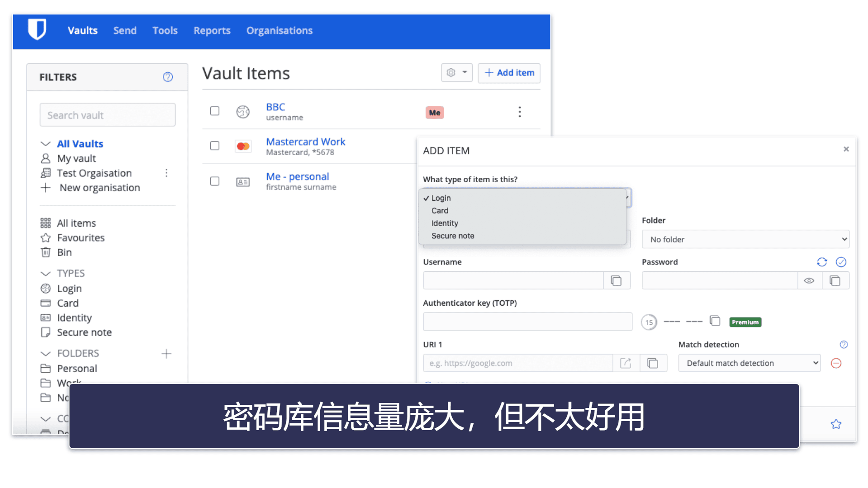Open the Filters help question icon
Viewport: 868px width, 488px height.
click(x=168, y=77)
